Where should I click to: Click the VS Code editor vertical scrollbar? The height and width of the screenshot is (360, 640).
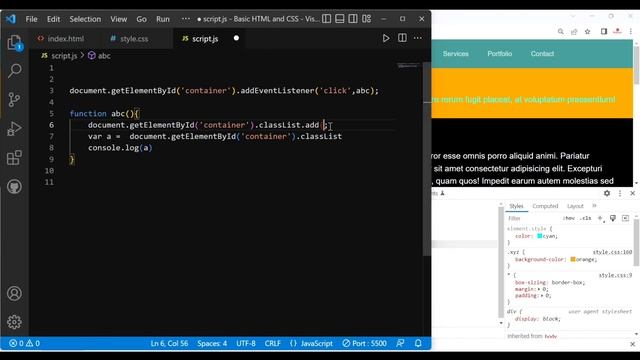click(x=427, y=159)
